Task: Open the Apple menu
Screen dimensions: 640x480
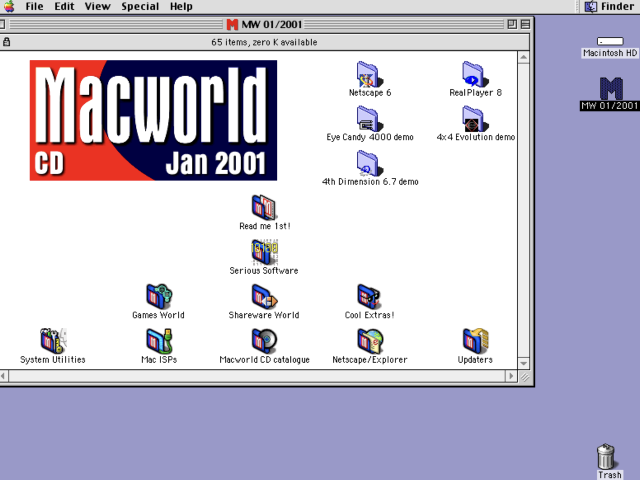Action: pyautogui.click(x=9, y=6)
